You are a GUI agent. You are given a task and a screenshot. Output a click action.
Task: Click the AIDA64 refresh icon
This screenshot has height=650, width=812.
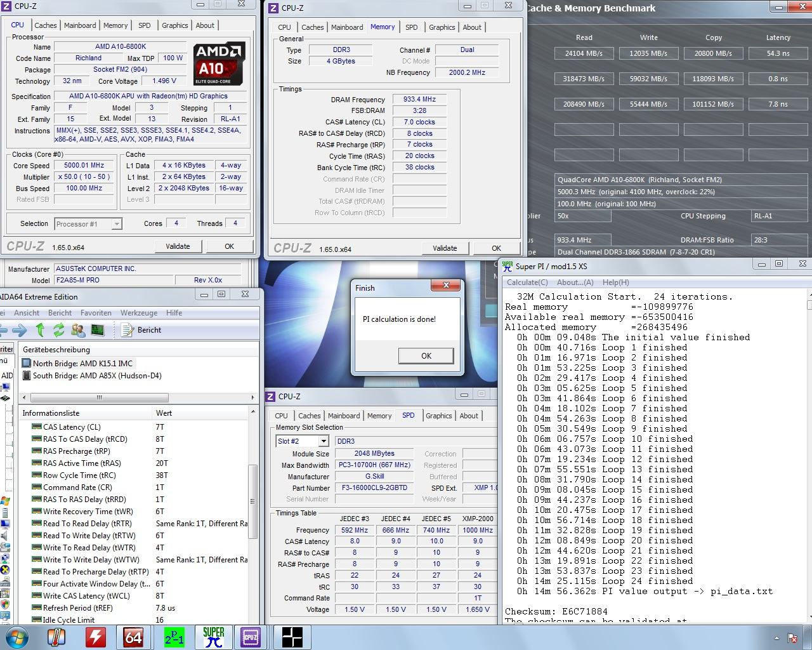(x=59, y=330)
